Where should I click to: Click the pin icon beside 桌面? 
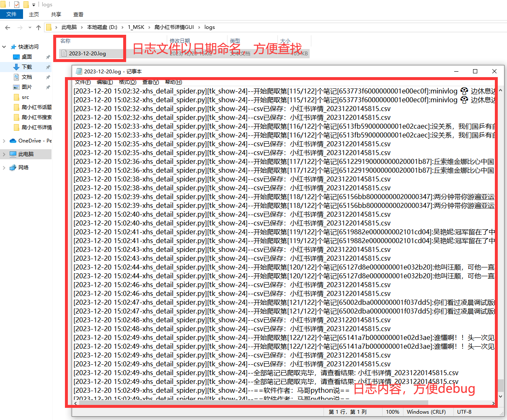click(x=48, y=57)
